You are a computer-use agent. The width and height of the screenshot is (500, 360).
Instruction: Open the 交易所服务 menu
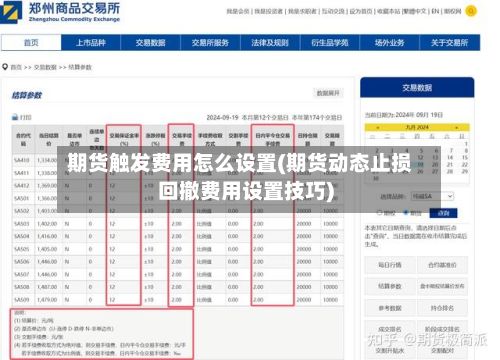(210, 42)
